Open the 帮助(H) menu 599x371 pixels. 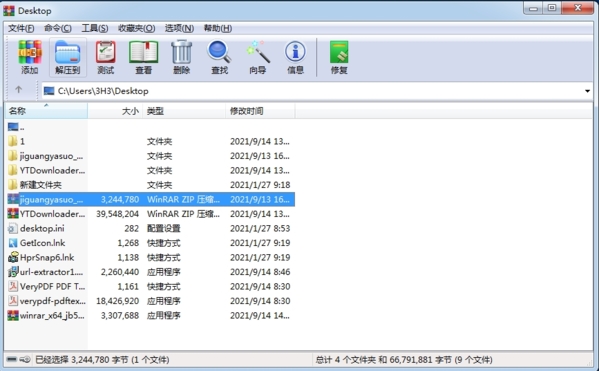click(218, 28)
